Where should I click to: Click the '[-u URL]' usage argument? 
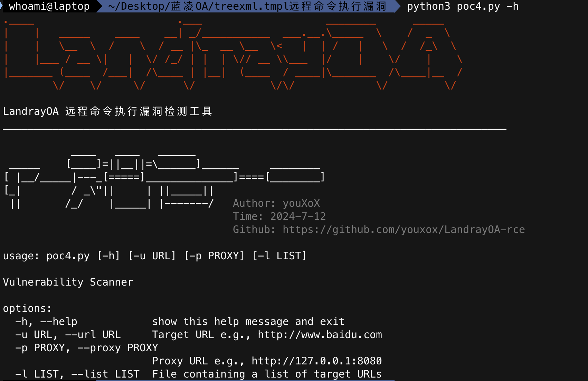[152, 256]
